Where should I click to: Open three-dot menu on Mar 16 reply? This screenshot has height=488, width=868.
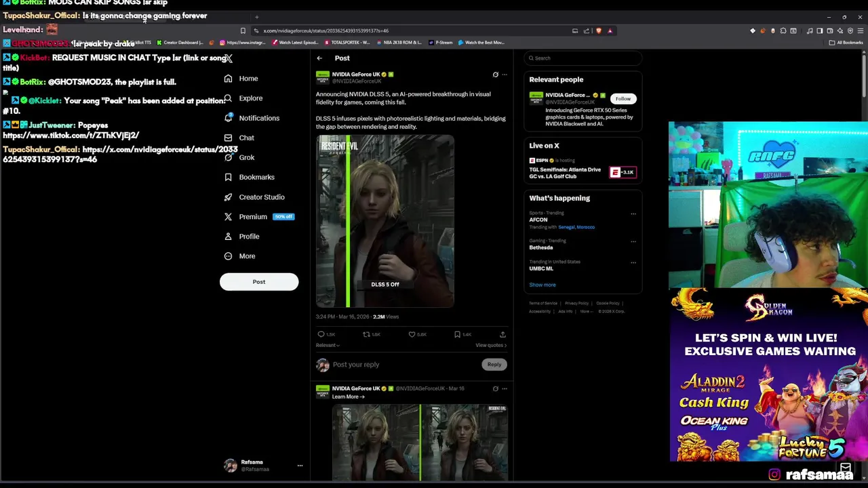pos(504,388)
